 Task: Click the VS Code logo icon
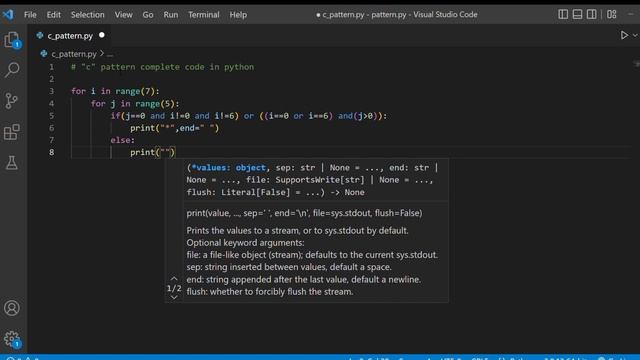(x=8, y=15)
